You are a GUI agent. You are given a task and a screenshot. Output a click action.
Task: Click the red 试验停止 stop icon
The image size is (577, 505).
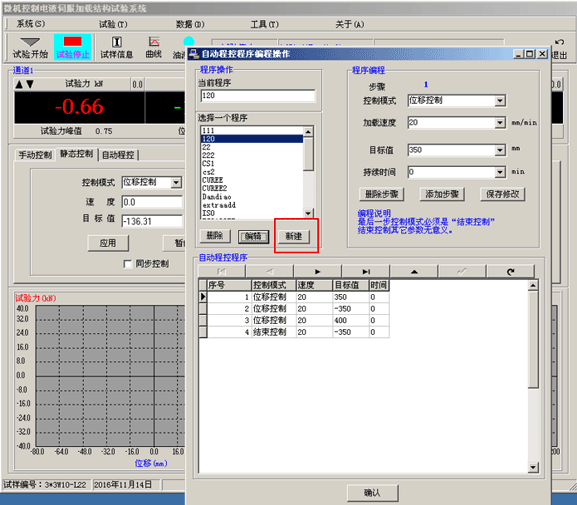72,47
